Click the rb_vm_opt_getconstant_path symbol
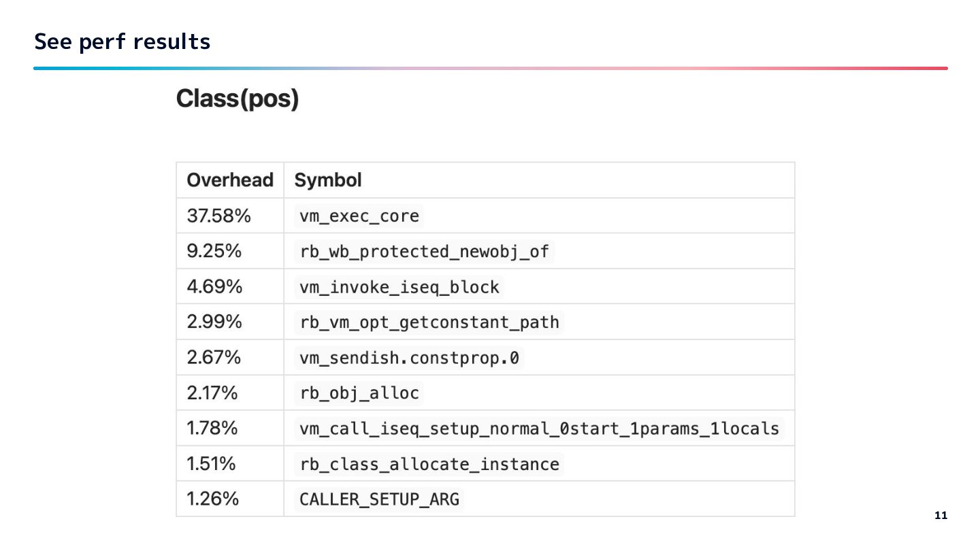This screenshot has width=980, height=551. tap(429, 322)
